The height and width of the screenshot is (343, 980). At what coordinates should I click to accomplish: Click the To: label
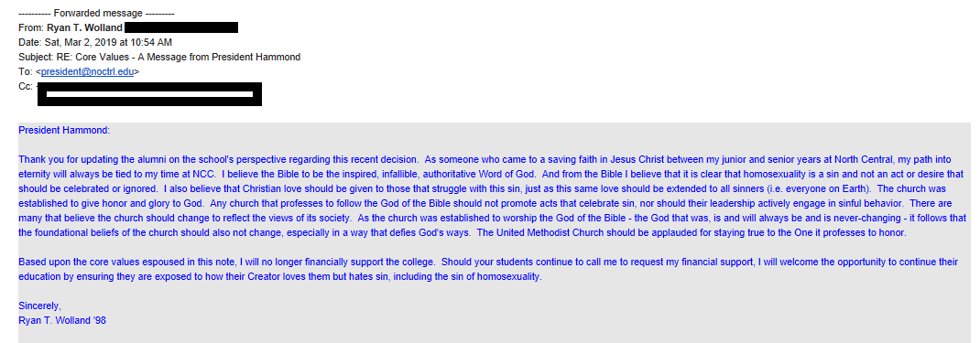pyautogui.click(x=26, y=71)
